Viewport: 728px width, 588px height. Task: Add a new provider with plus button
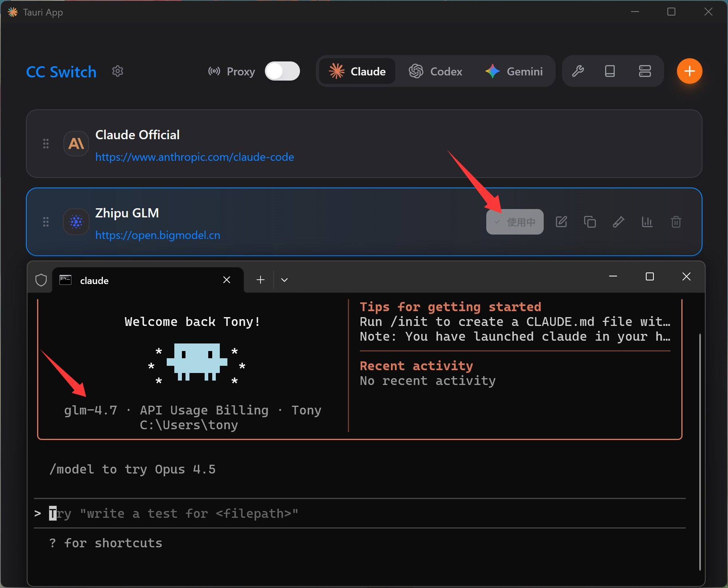(689, 71)
